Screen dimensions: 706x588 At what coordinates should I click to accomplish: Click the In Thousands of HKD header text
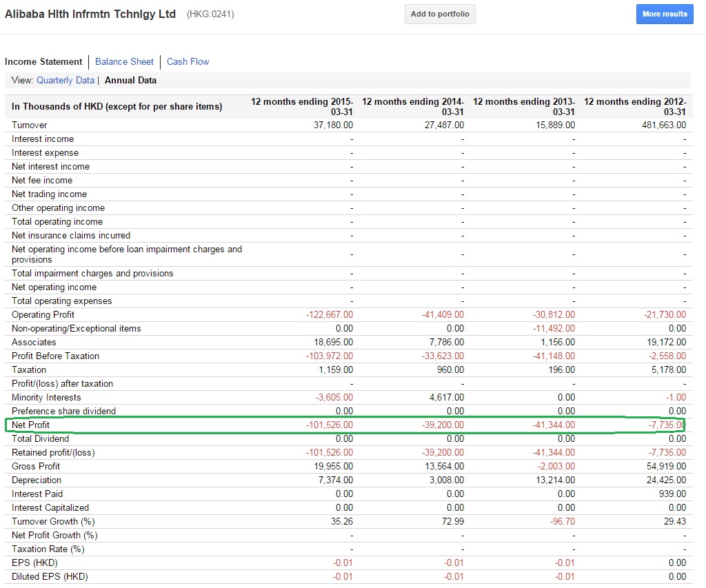click(117, 107)
